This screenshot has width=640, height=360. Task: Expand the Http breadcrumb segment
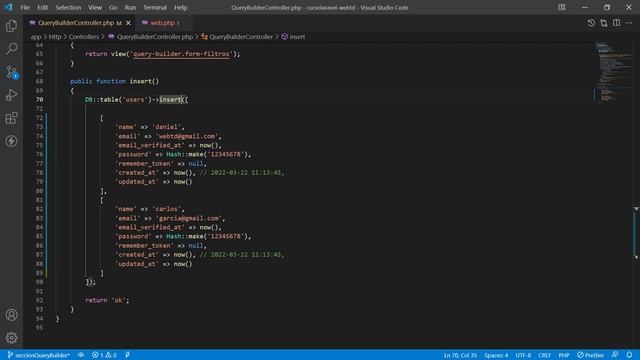[x=55, y=37]
